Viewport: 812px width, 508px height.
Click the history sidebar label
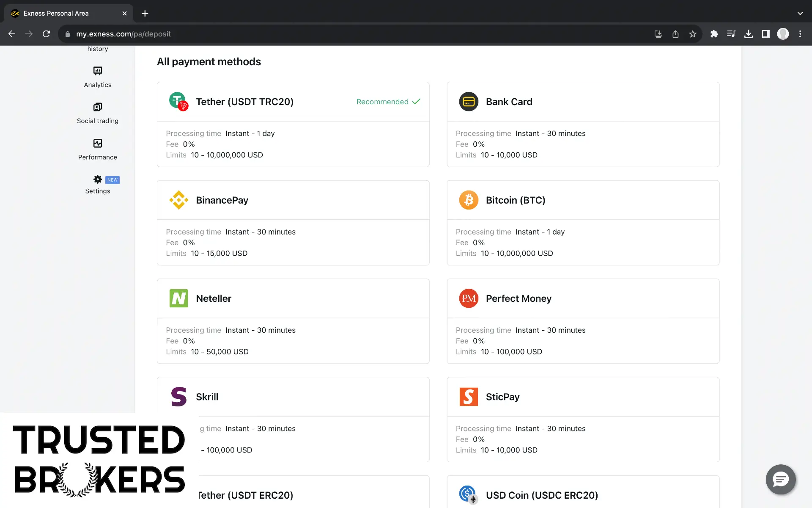pos(98,49)
